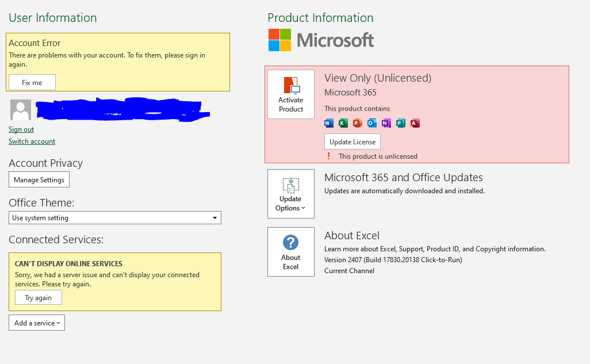The image size is (590, 364).
Task: Click the User Information heading
Action: [x=53, y=18]
